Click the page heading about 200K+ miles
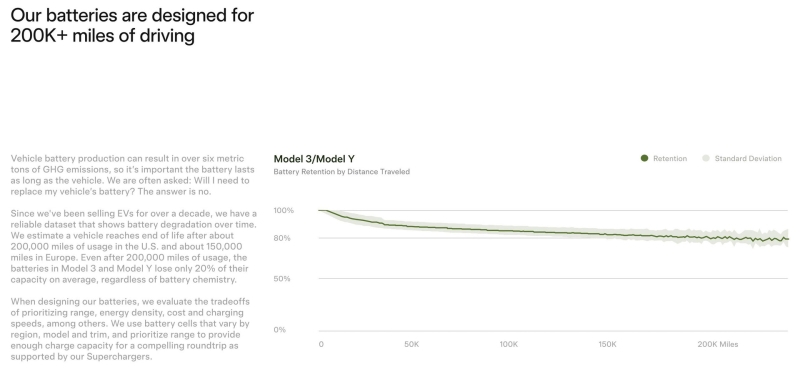The width and height of the screenshot is (800, 374). [x=132, y=26]
